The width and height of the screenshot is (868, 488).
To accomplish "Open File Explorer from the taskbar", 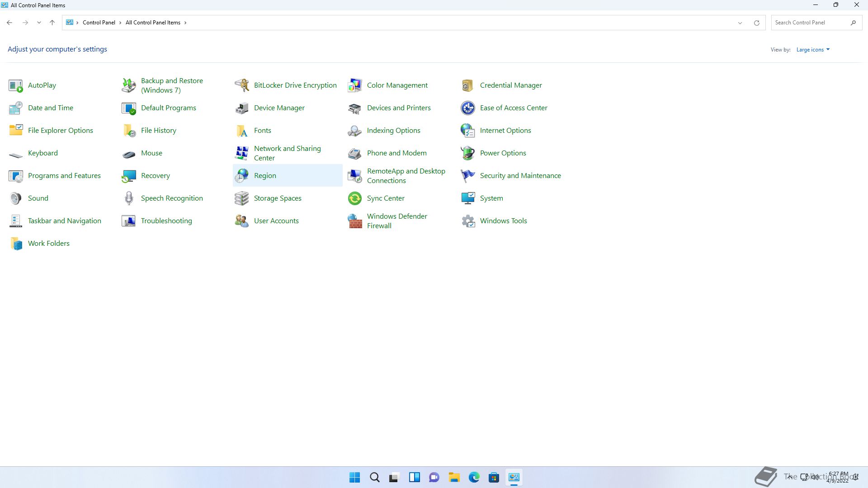I will point(454,477).
